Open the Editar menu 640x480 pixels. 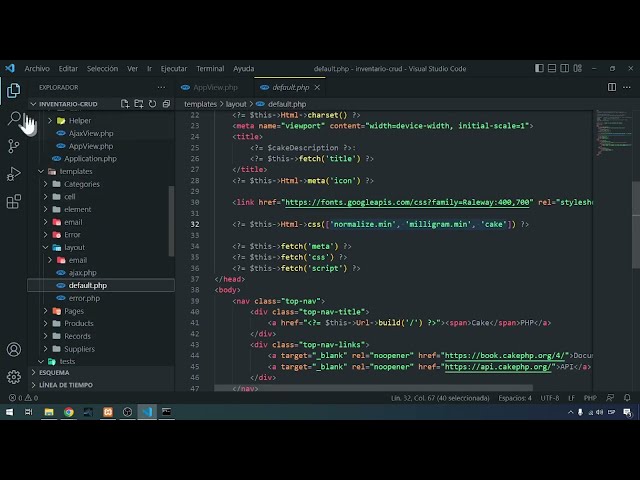click(68, 69)
